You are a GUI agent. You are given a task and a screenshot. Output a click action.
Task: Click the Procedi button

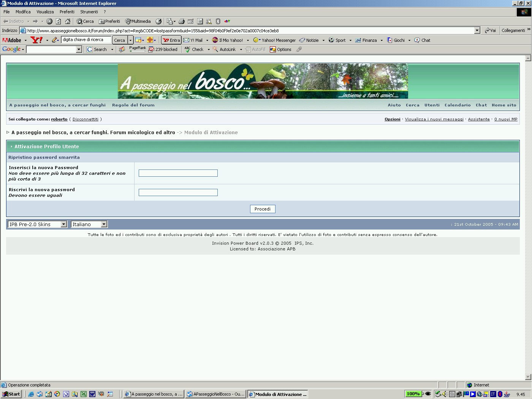[263, 209]
